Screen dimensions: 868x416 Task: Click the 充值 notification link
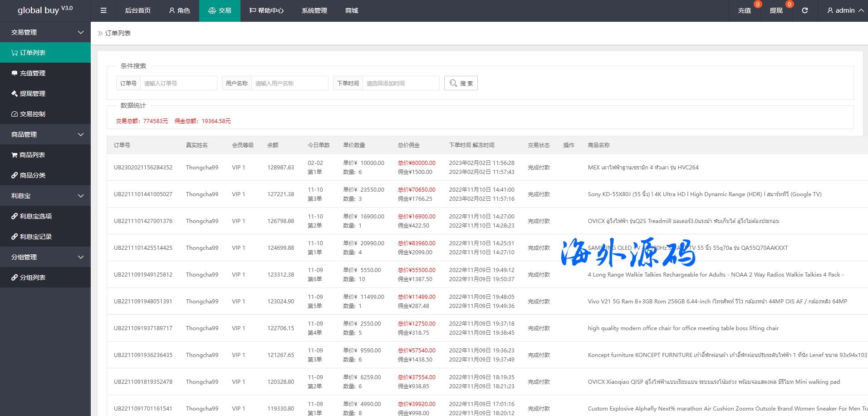pyautogui.click(x=744, y=10)
